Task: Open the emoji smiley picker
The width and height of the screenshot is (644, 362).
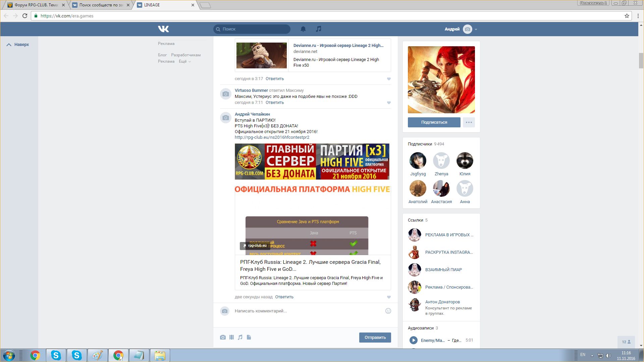Action: click(x=388, y=311)
